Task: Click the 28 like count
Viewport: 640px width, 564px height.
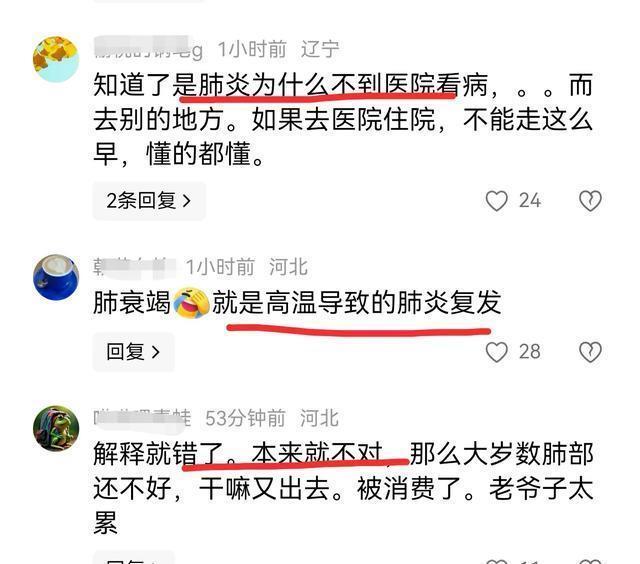Action: pos(530,352)
